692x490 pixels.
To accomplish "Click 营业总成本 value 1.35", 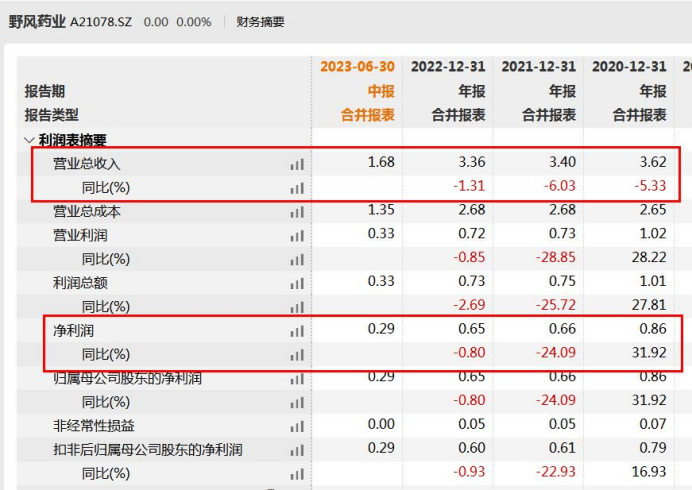I will [381, 210].
